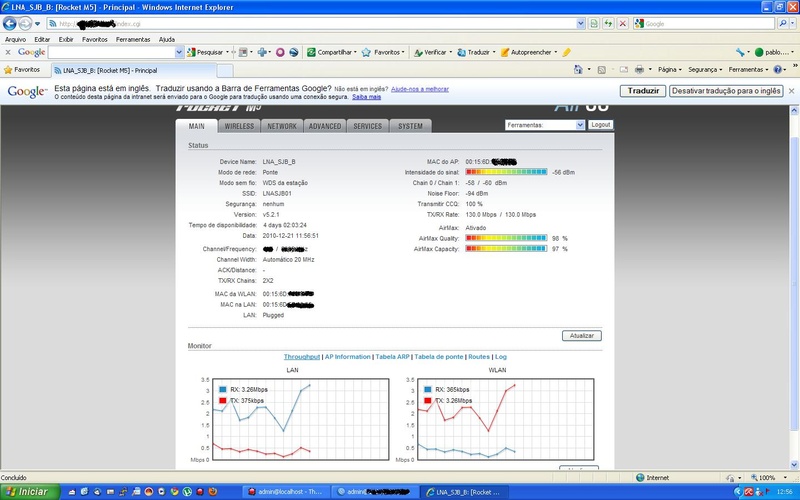Open the command bar Ferramentas dropdown
This screenshot has height=500, width=800.
coord(748,69)
